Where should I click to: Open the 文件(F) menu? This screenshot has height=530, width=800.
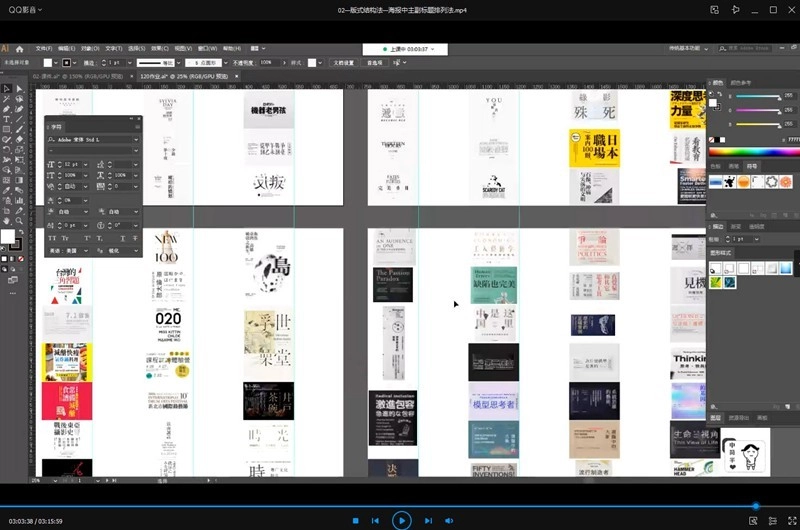[x=44, y=47]
